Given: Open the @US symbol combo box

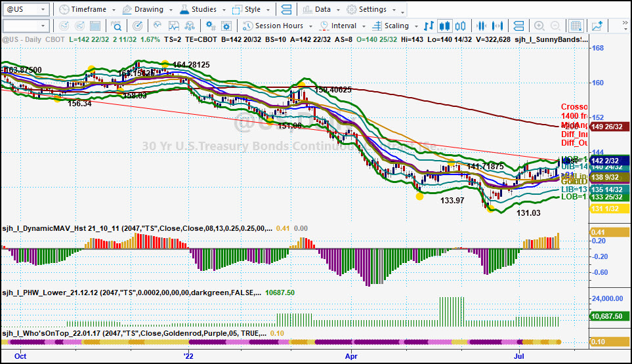Looking at the screenshot, I should click(26, 9).
